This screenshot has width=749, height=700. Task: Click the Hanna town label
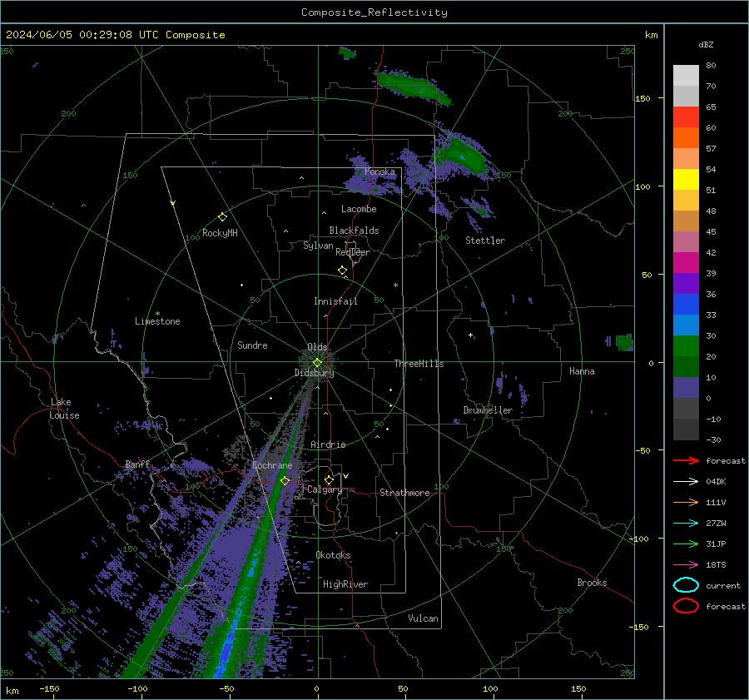pyautogui.click(x=582, y=371)
